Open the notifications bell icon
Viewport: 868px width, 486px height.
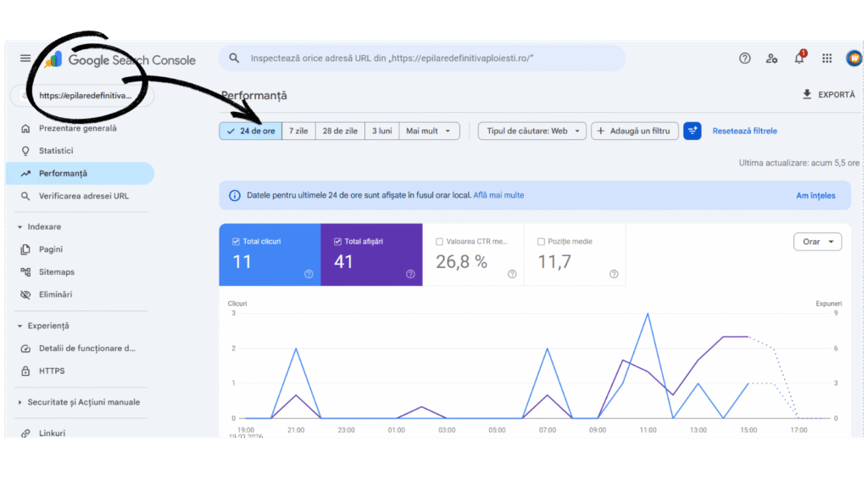click(x=798, y=59)
